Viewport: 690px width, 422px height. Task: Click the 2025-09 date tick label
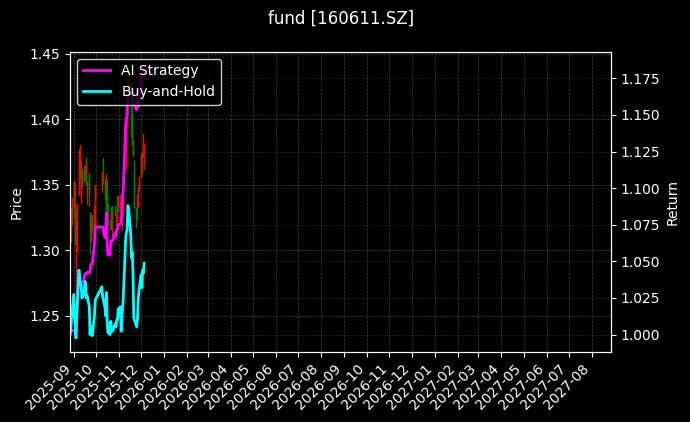[x=49, y=387]
